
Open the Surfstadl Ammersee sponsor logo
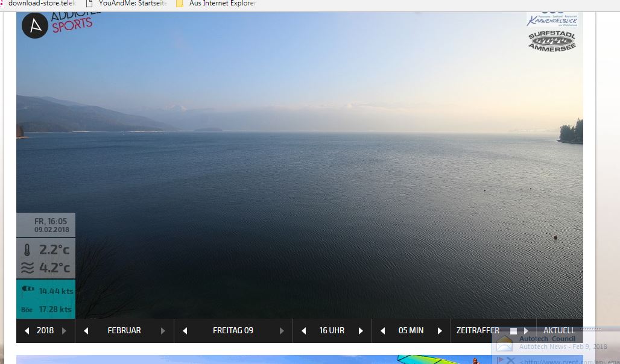point(552,41)
